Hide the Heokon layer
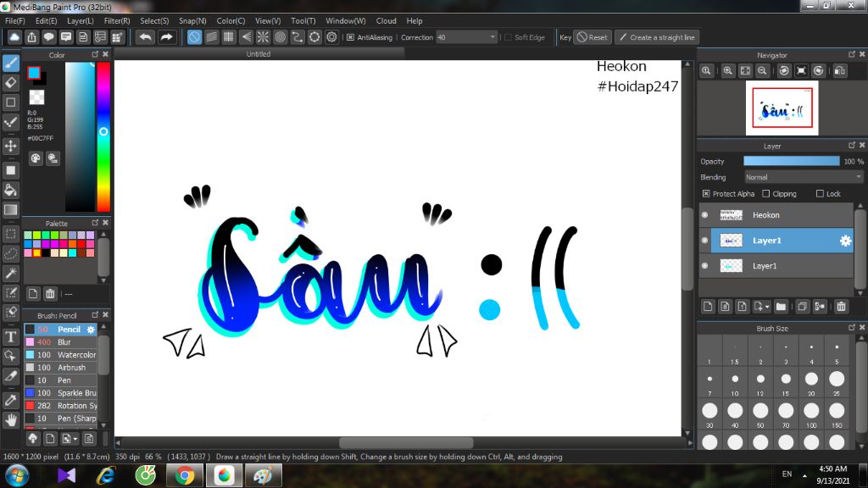Image resolution: width=868 pixels, height=488 pixels. click(x=704, y=215)
